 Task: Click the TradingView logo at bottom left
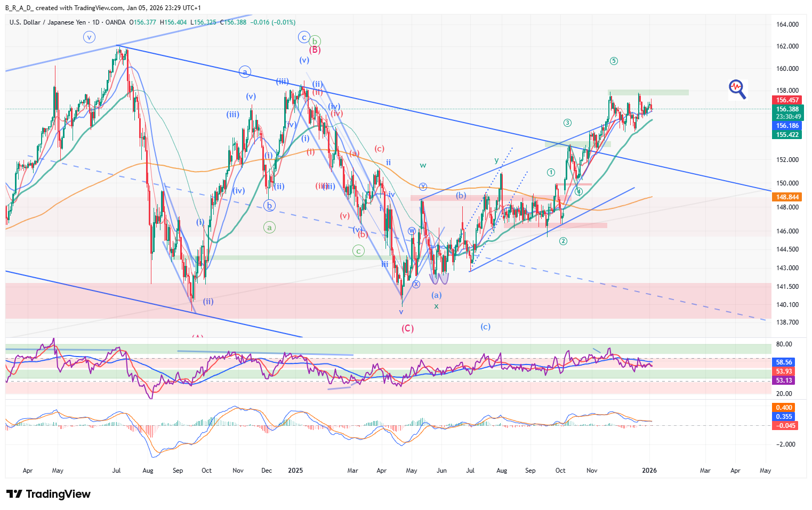click(x=49, y=494)
